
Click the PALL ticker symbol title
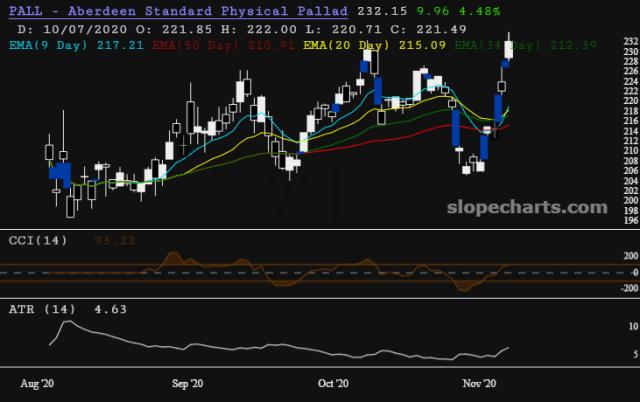(25, 10)
